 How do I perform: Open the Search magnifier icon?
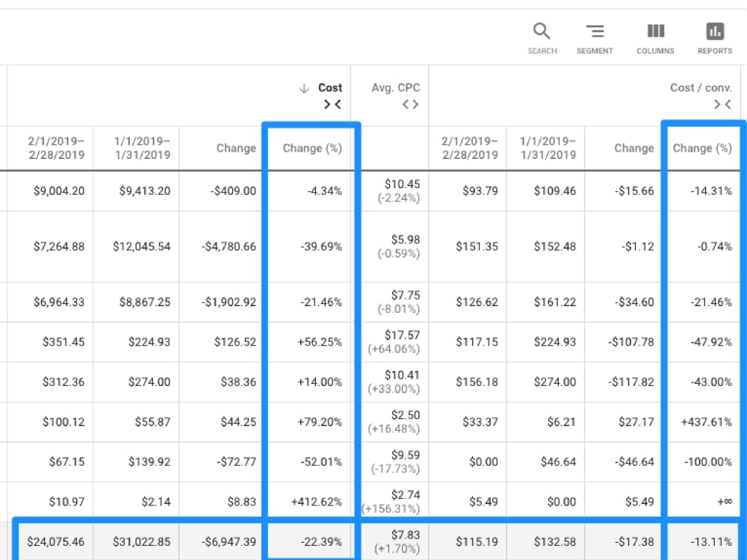pyautogui.click(x=542, y=31)
